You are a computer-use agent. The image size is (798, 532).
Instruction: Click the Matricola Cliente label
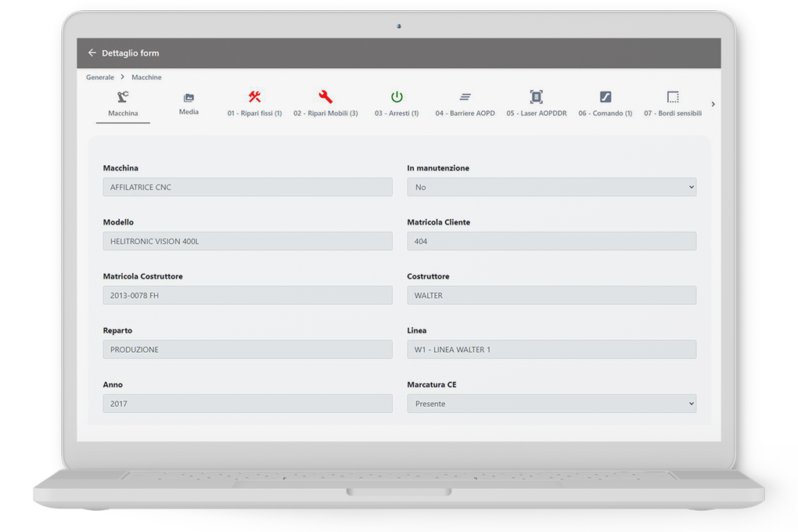point(439,222)
